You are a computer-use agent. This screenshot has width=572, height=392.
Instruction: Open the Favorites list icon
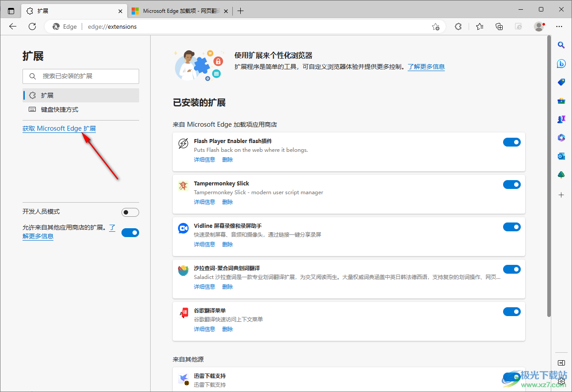[x=480, y=26]
